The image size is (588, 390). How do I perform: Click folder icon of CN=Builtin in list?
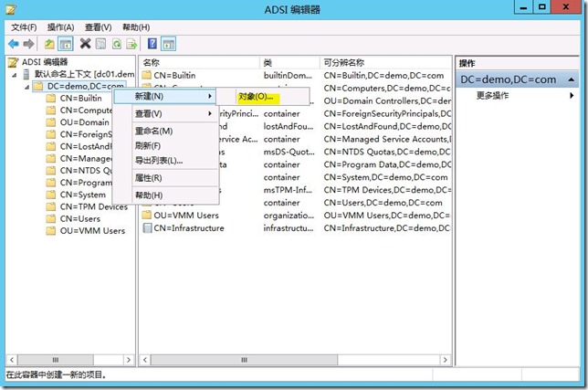point(147,75)
